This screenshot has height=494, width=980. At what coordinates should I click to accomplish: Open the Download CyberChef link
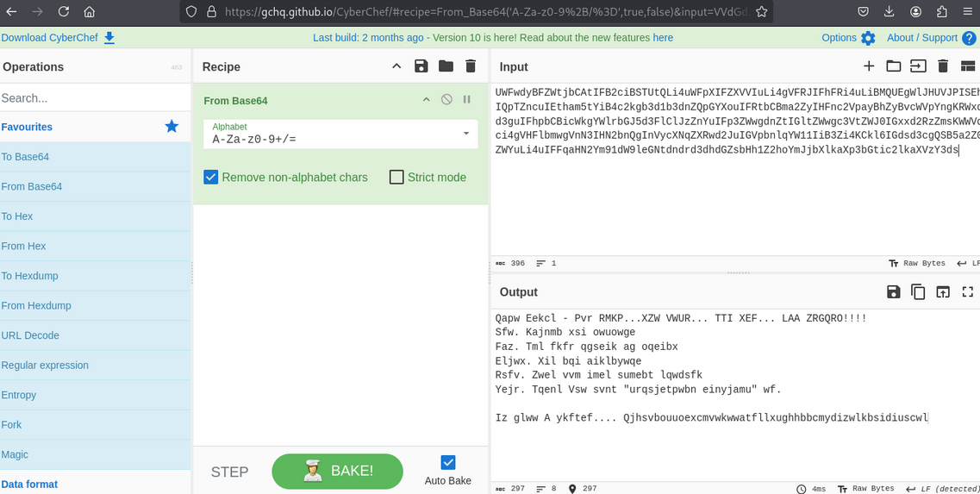tap(58, 38)
